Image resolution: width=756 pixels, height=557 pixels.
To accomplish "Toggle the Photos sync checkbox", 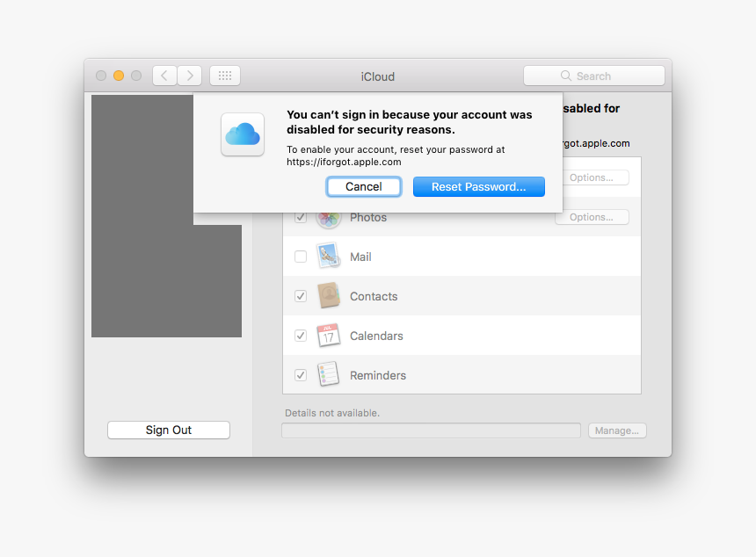I will coord(301,216).
